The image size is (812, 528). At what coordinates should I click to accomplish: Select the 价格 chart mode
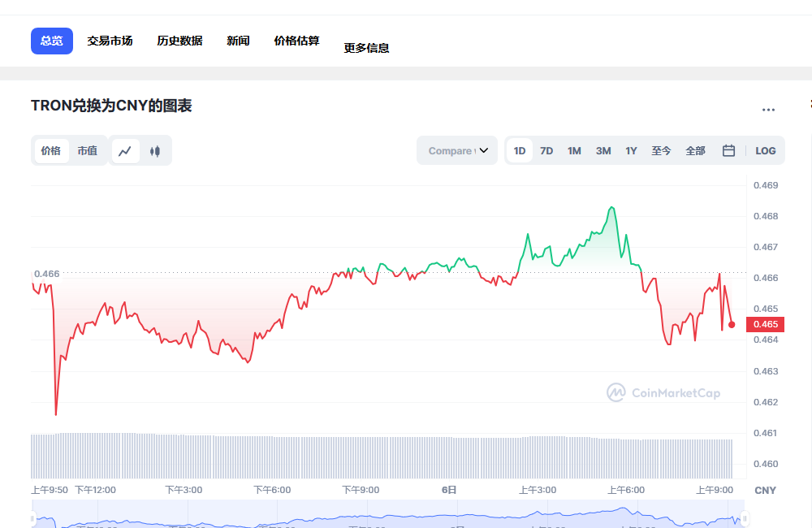[x=50, y=151]
